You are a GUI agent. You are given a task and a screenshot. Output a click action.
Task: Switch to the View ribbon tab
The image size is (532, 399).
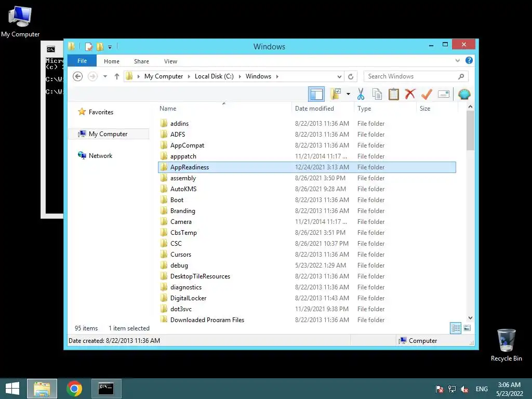click(x=170, y=61)
